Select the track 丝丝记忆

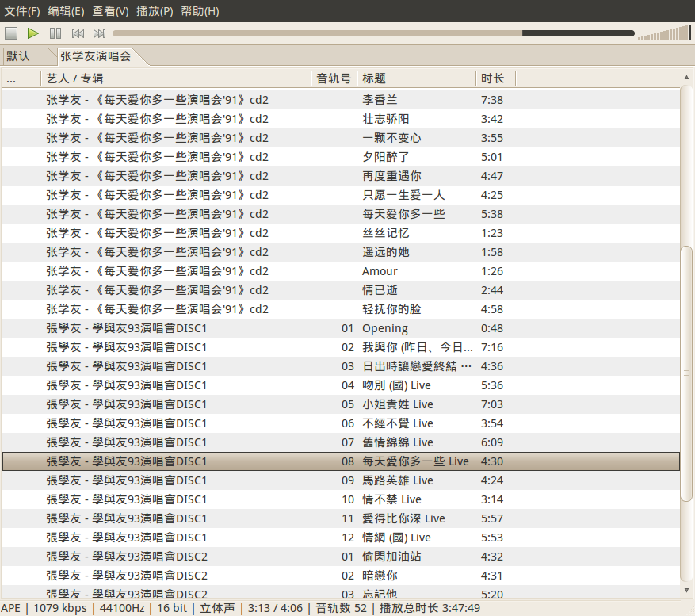click(341, 233)
